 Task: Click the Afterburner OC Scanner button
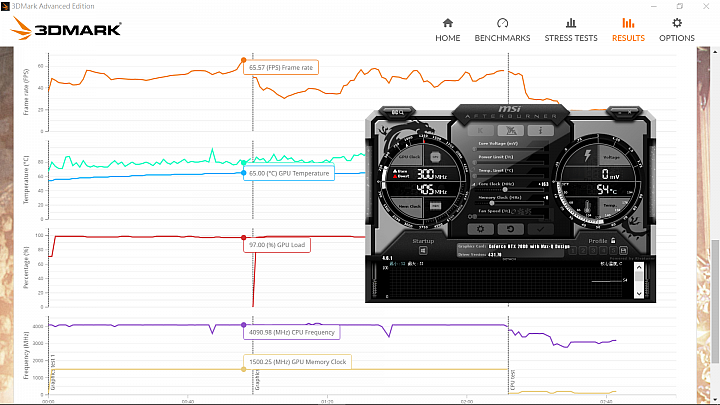point(511,130)
